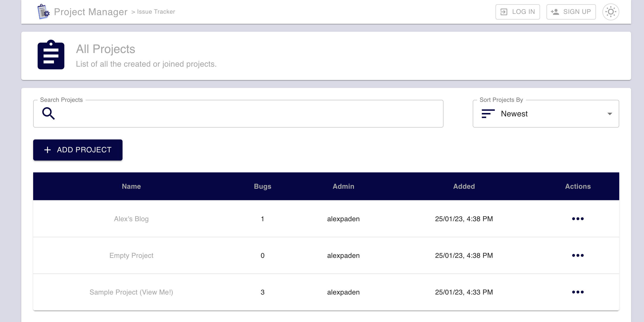Open the Project Manager home link

click(x=91, y=12)
